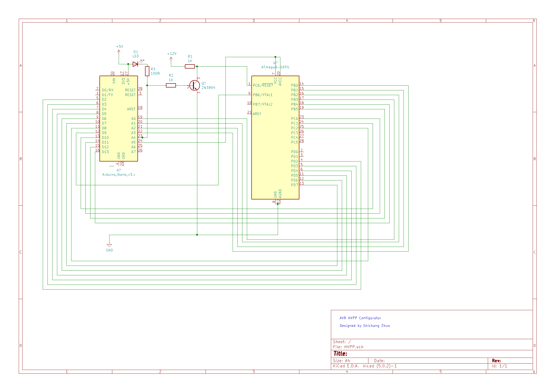Click the AVR HVPP Configurator comment text

coord(360,318)
